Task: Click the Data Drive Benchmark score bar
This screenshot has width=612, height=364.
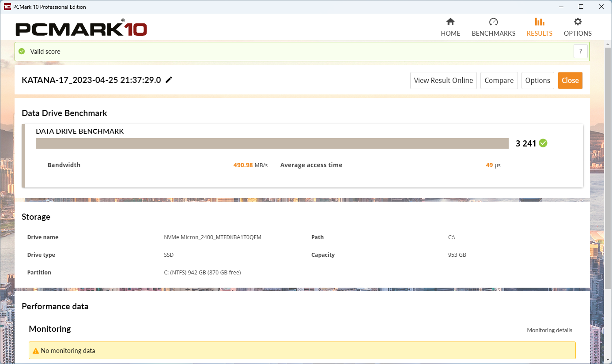Action: tap(272, 143)
